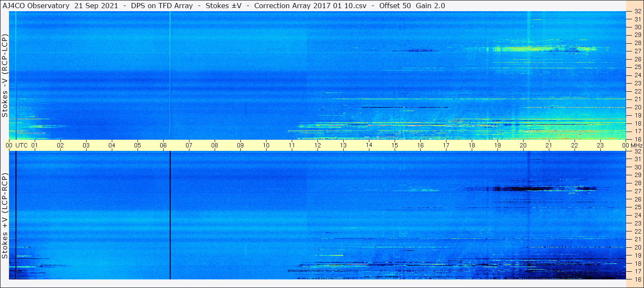Click the 26 MHz label of the lower Stokes +V panel
Image resolution: width=644 pixels, height=288 pixels.
(638, 199)
